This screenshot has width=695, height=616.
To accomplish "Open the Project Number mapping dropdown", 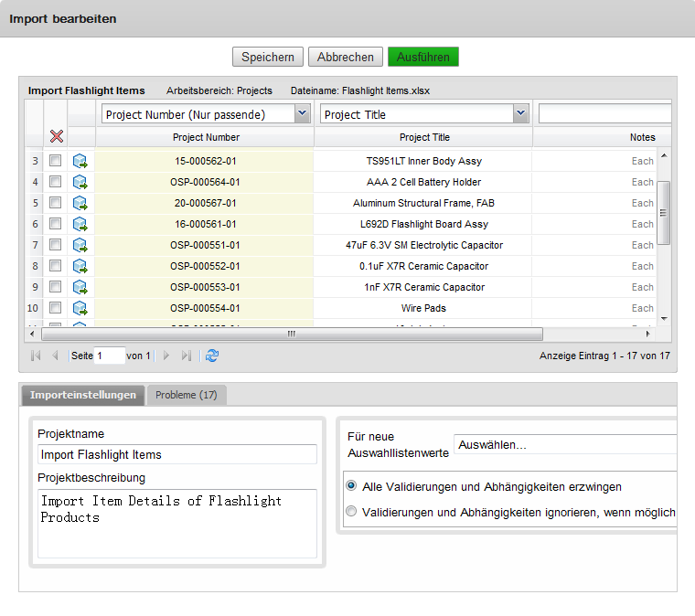I will point(303,114).
